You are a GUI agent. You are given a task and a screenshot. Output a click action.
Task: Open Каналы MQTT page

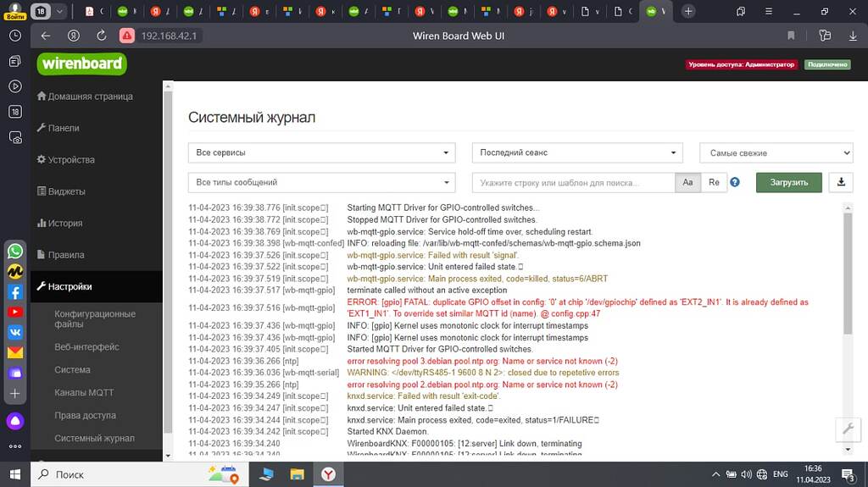[84, 392]
